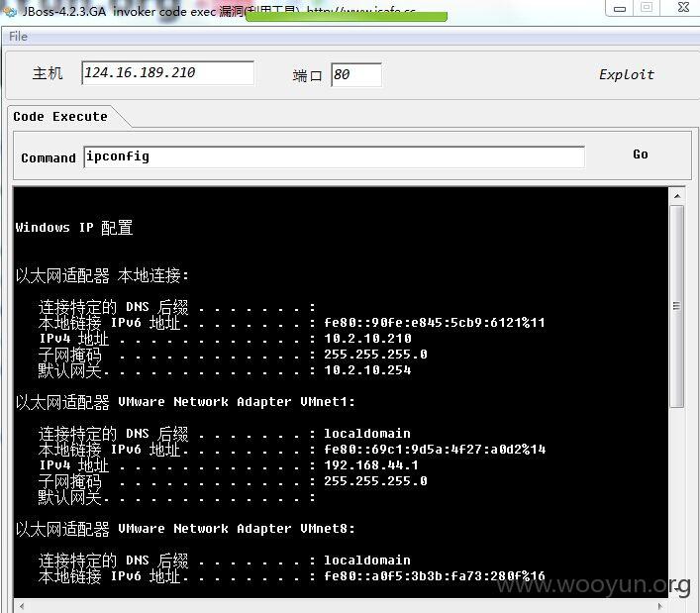
Task: Click IPv6 address fe80::a0f5:3b3b:fa73:280f%16
Action: click(x=435, y=576)
